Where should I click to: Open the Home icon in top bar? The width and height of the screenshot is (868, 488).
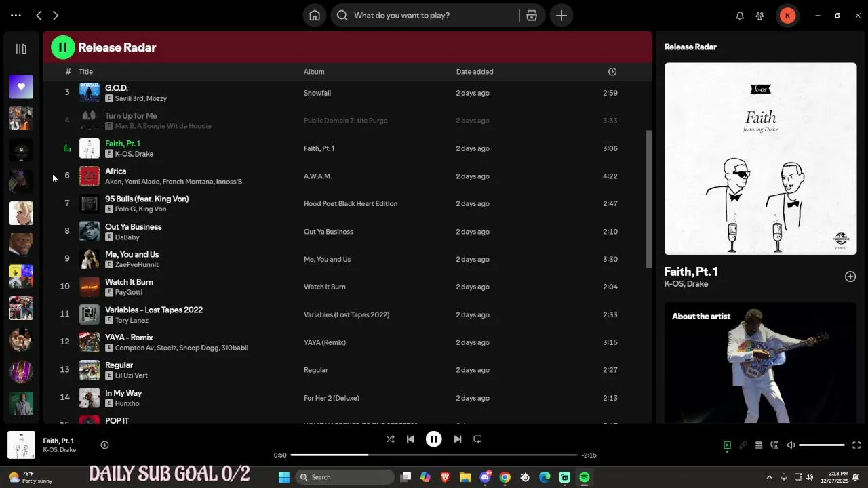[x=315, y=16]
